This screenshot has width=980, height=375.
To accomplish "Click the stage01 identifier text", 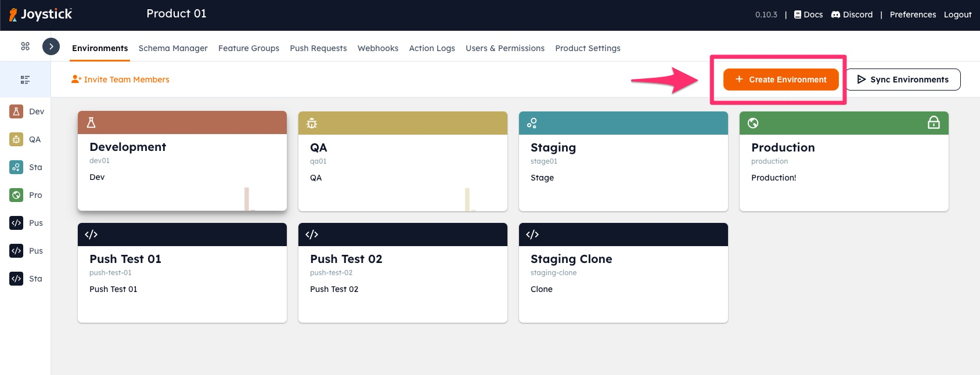I will coord(544,161).
